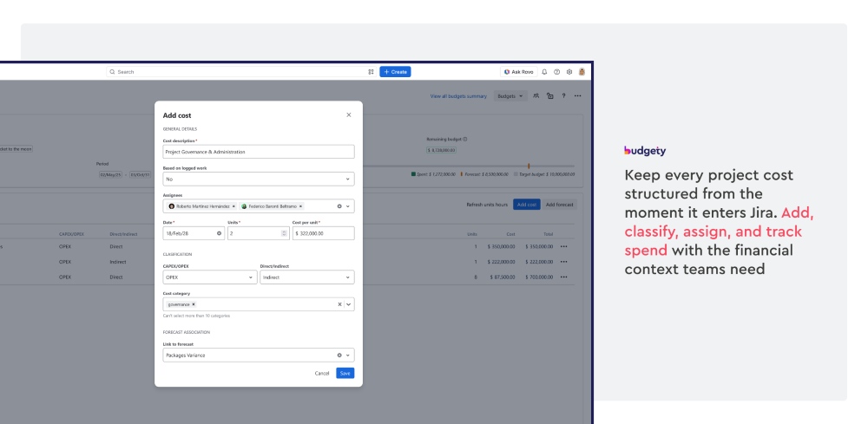
Task: Click the CAPEX/OPEX column header
Action: [x=71, y=234]
